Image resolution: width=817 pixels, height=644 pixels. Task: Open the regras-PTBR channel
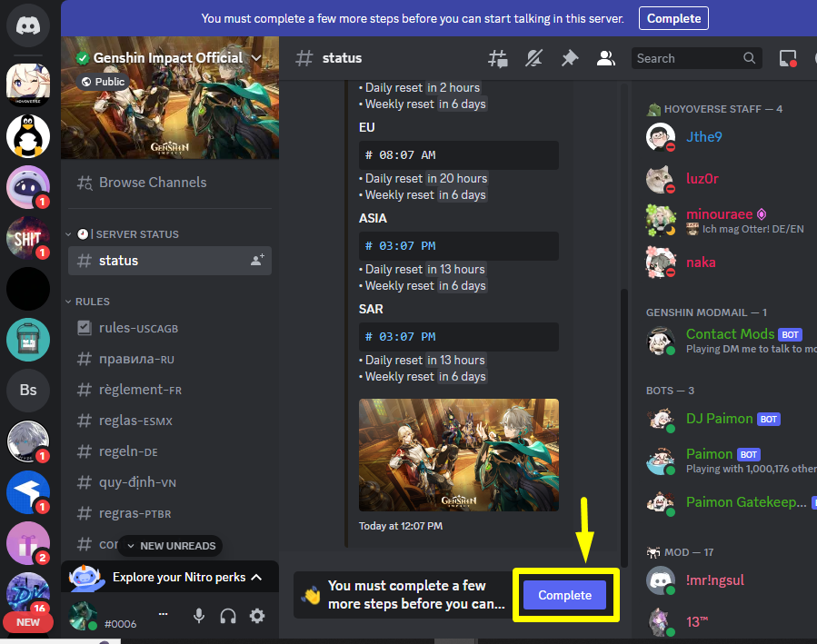coord(170,513)
